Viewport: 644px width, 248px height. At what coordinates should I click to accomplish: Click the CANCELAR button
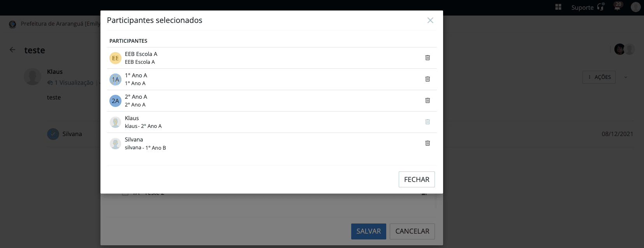pyautogui.click(x=412, y=231)
